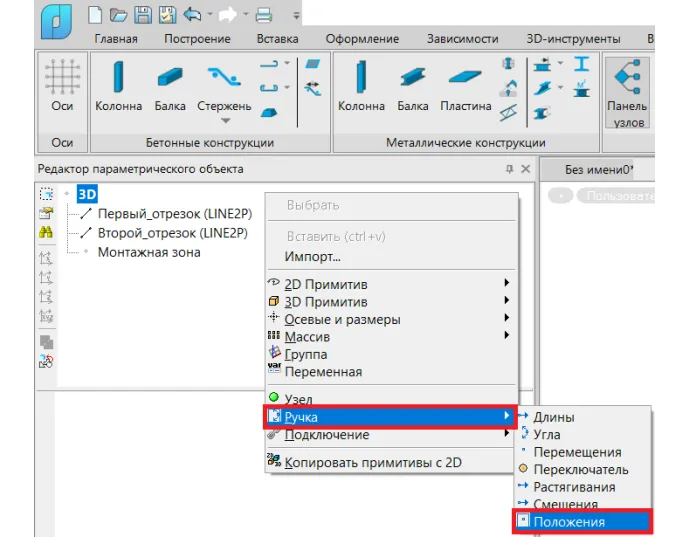The image size is (688, 537).
Task: Open the Панель узлов panel
Action: (x=627, y=93)
